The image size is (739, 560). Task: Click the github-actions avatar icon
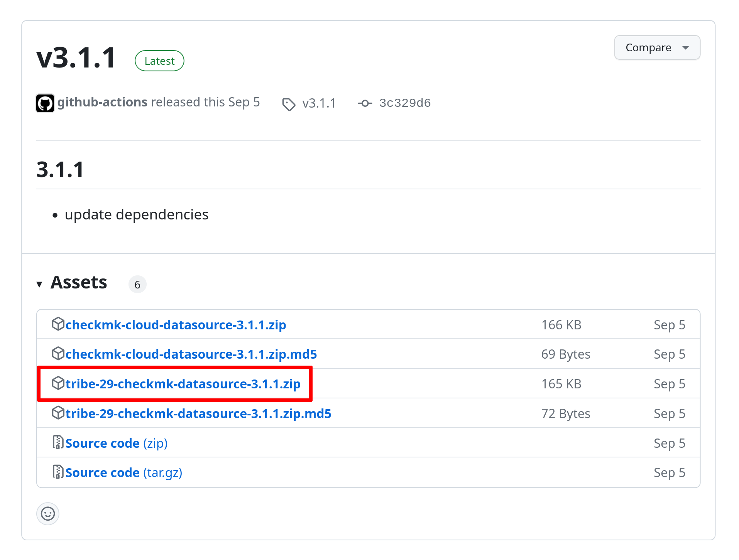[45, 103]
